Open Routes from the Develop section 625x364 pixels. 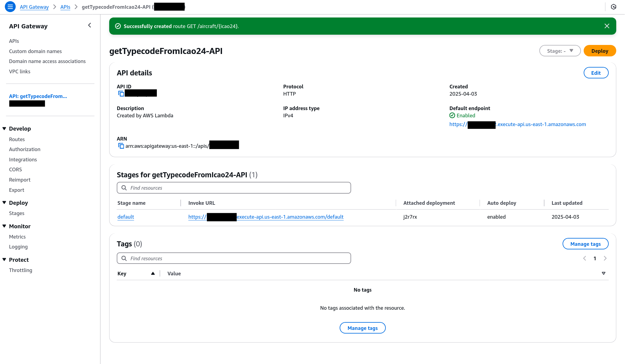pyautogui.click(x=17, y=139)
